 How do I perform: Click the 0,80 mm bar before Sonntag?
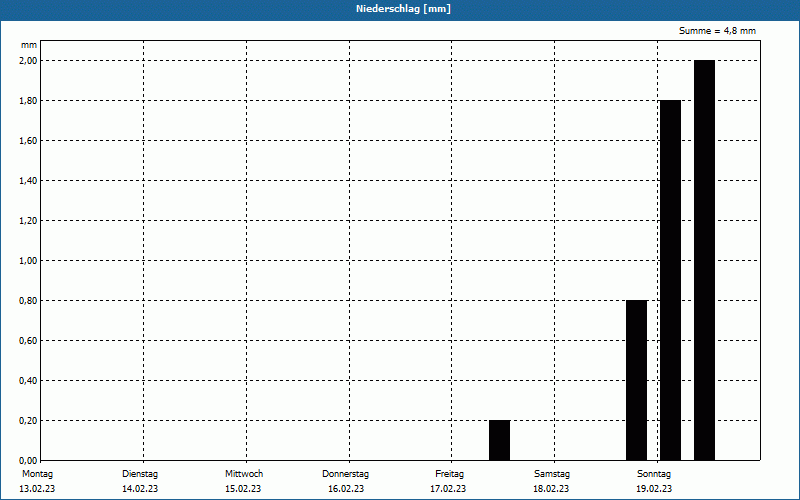tap(636, 380)
